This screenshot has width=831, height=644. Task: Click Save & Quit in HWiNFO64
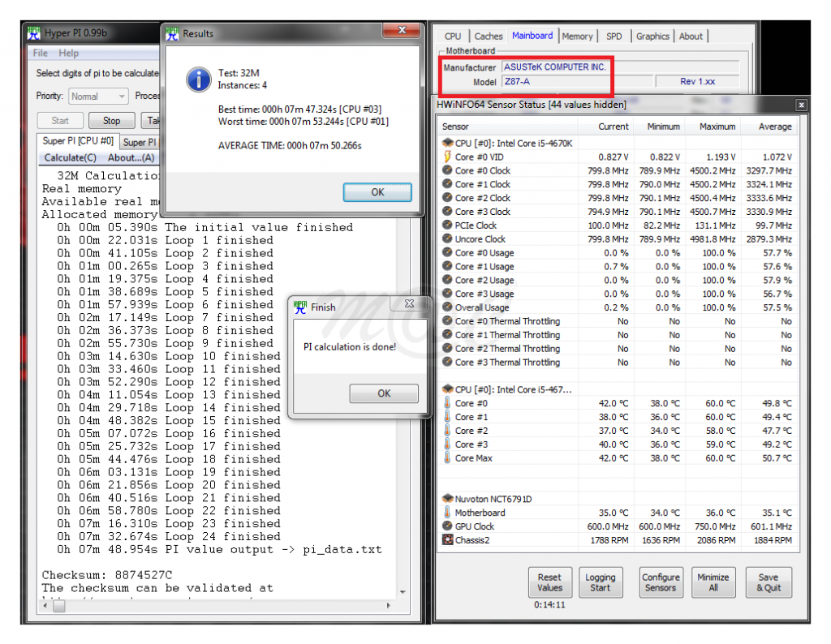[768, 582]
